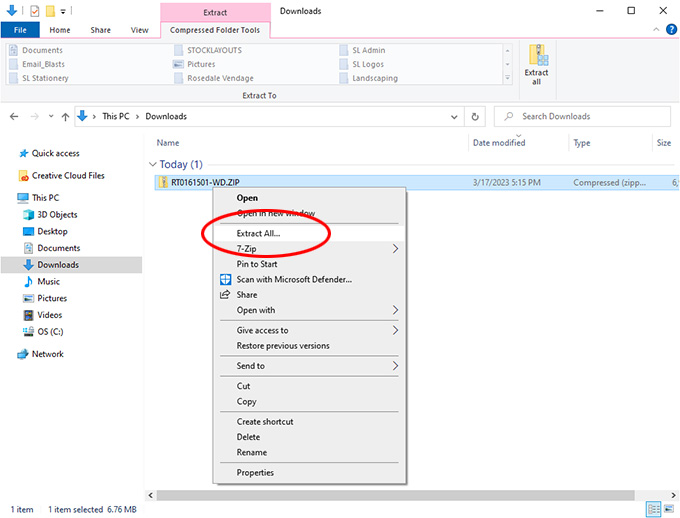The image size is (680, 518).
Task: Open the View ribbon tab
Action: (139, 30)
